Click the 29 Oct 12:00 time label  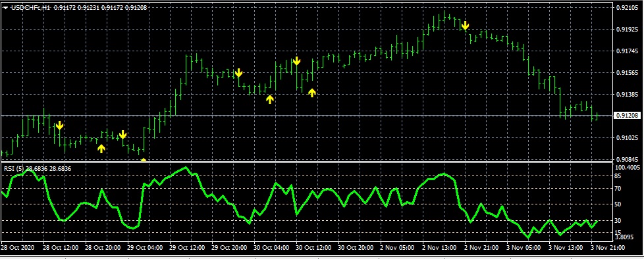187,248
